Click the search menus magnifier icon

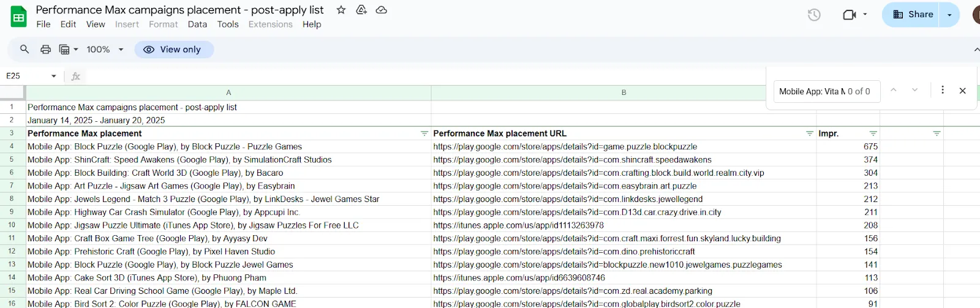click(x=24, y=49)
